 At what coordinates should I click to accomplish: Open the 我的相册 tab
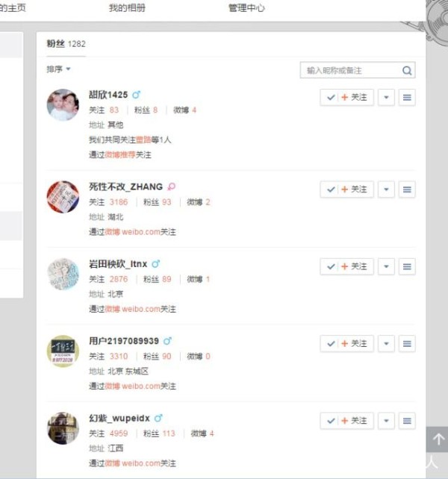point(127,8)
